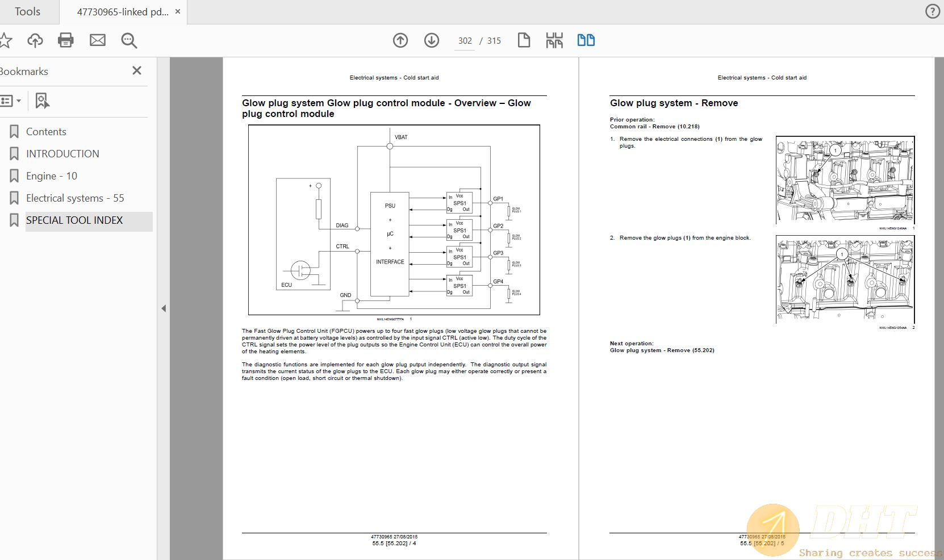The image size is (944, 560).
Task: Open the Contents bookmark
Action: [46, 132]
